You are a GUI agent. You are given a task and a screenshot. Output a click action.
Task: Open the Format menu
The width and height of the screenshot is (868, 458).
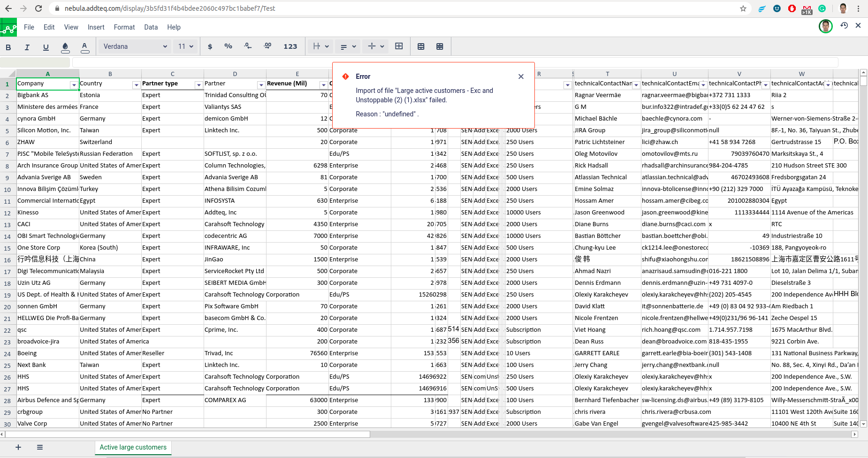pos(124,27)
